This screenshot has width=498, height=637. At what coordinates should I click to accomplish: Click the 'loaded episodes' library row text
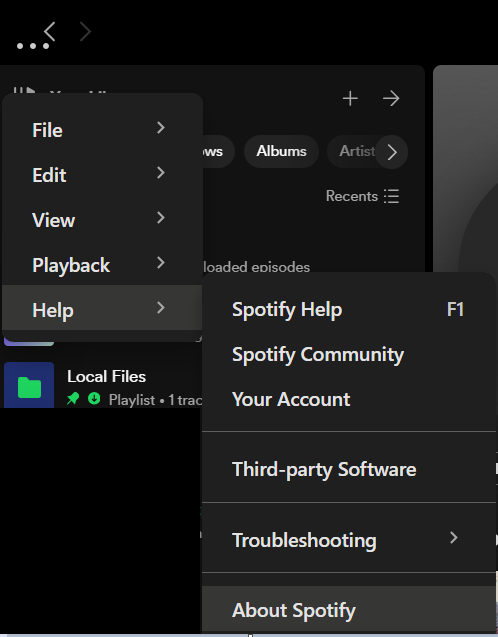click(x=257, y=267)
